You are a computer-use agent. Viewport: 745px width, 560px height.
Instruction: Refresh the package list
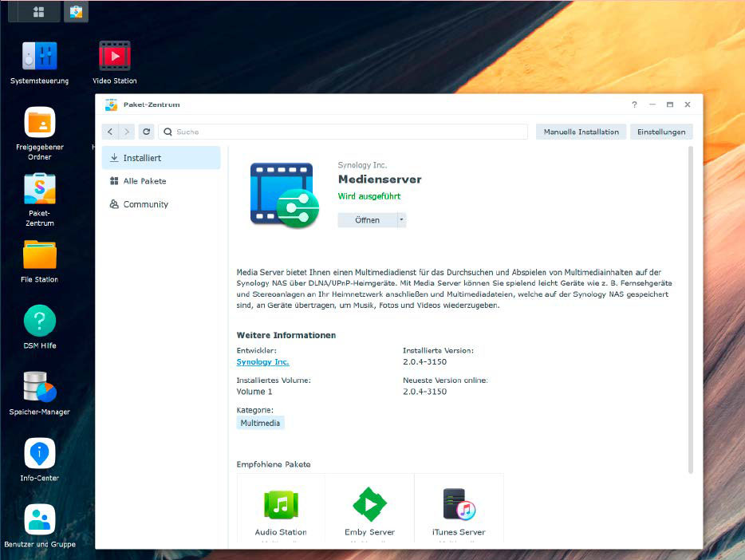(146, 132)
